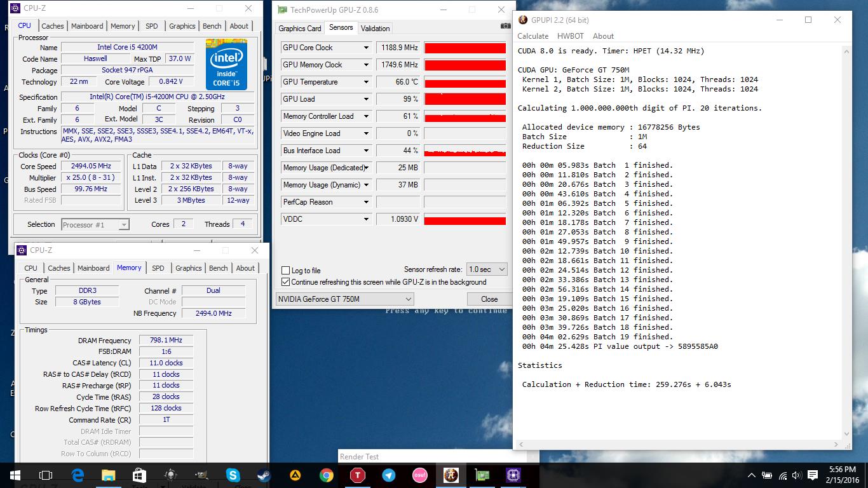Expand the GPU Memory Clock sensor dropdown
Screen dimensions: 868x488
366,65
